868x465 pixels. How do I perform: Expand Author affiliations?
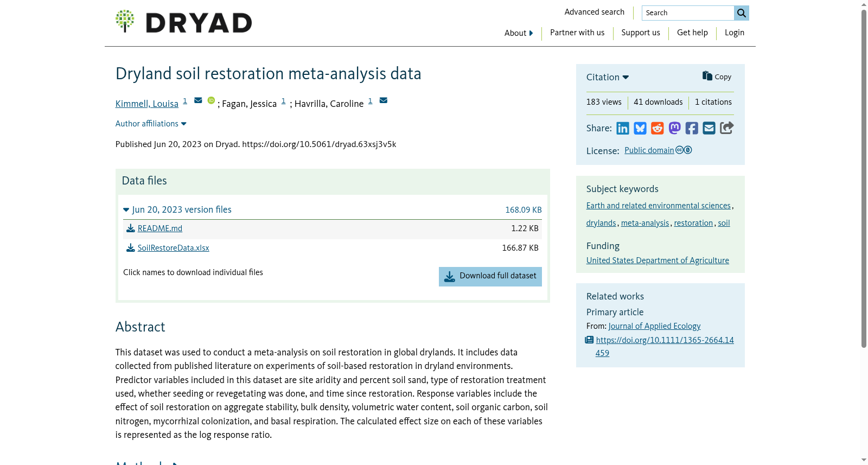[x=151, y=124]
